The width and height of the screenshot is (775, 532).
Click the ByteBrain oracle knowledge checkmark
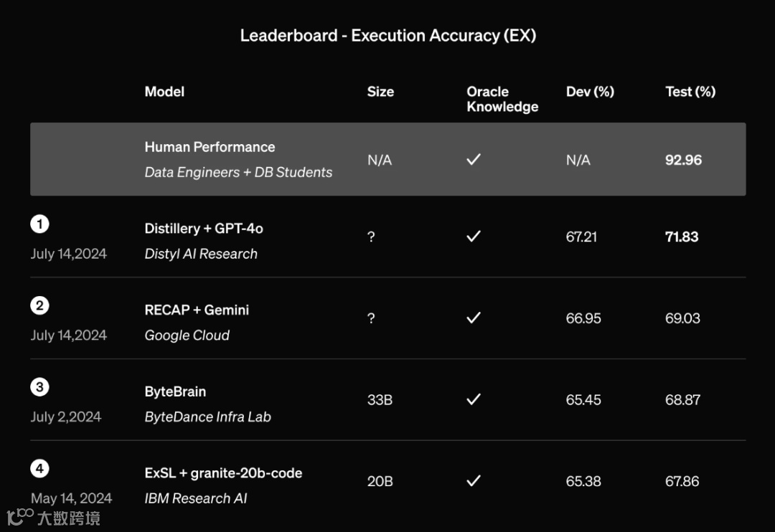[474, 399]
